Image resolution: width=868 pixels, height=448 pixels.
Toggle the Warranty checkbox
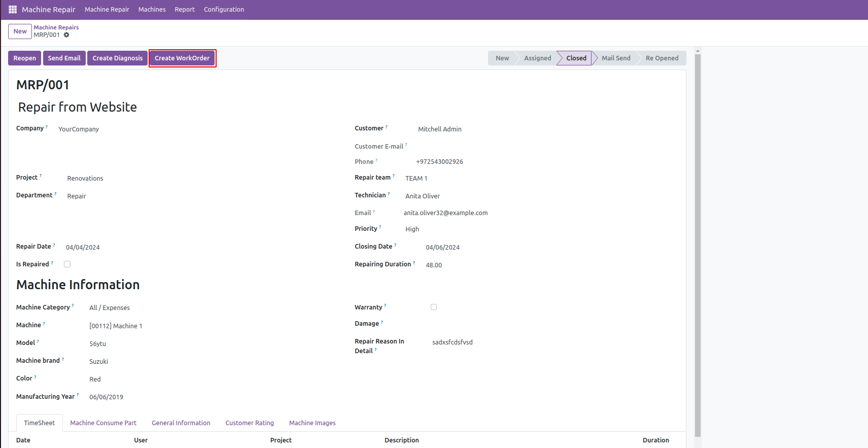coord(434,307)
